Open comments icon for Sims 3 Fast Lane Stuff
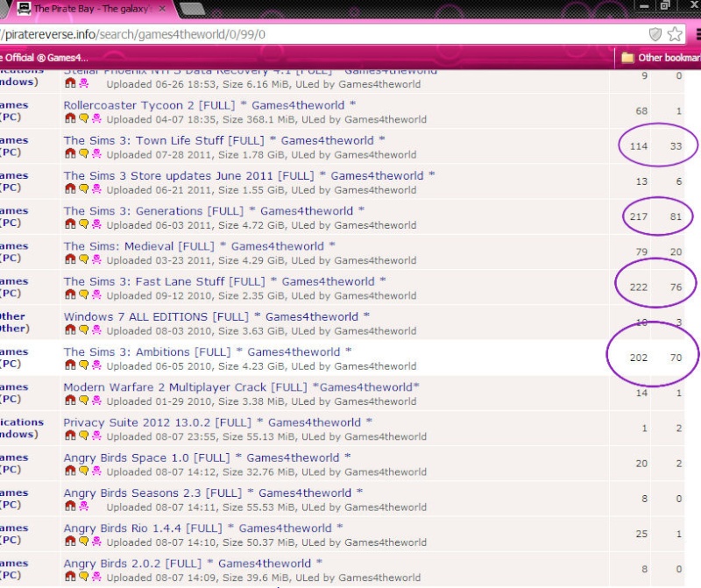The height and width of the screenshot is (588, 701). 83,294
